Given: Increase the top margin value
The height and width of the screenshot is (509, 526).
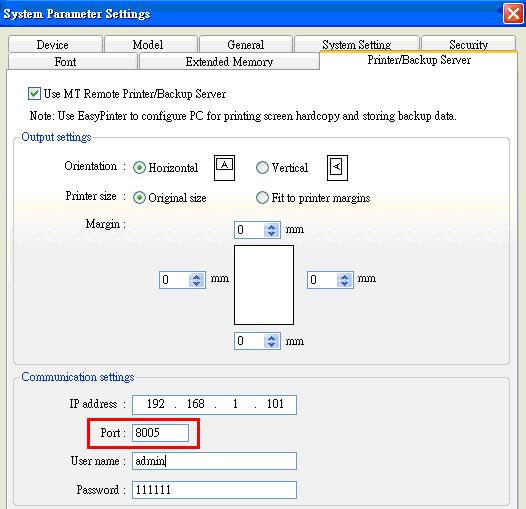Looking at the screenshot, I should pyautogui.click(x=271, y=226).
